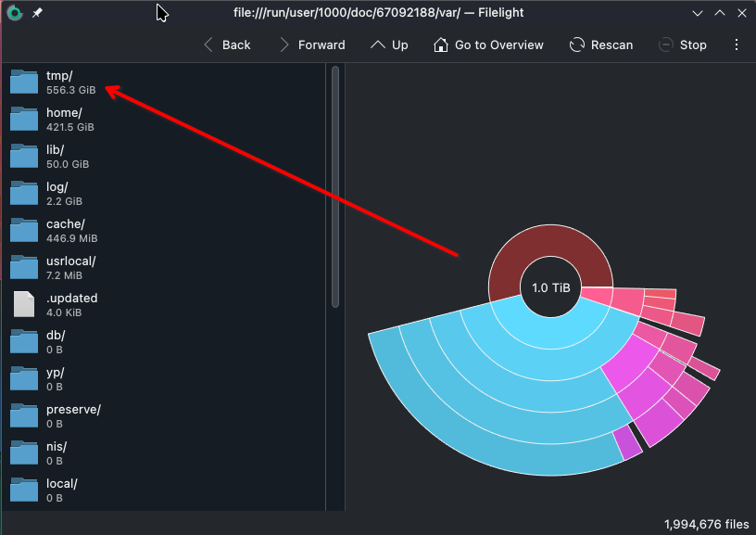Click the 556.3 GiB size label
Image resolution: width=756 pixels, height=535 pixels.
tap(70, 90)
